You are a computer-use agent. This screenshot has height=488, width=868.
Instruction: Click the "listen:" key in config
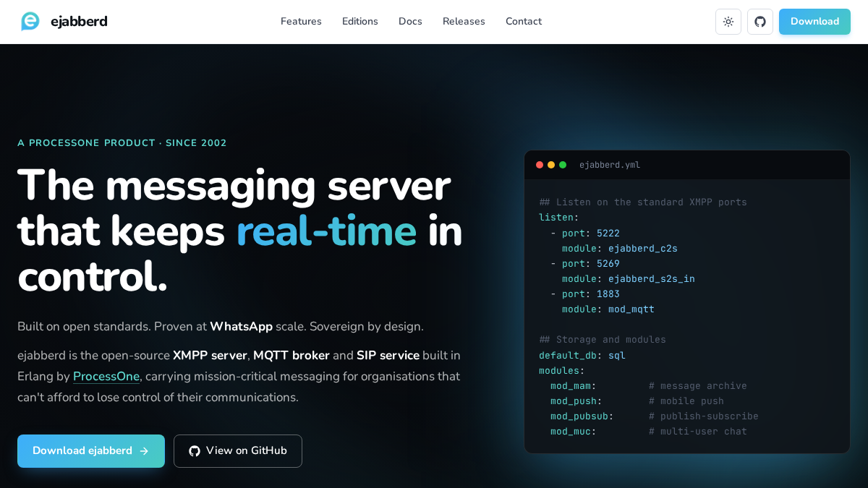559,217
